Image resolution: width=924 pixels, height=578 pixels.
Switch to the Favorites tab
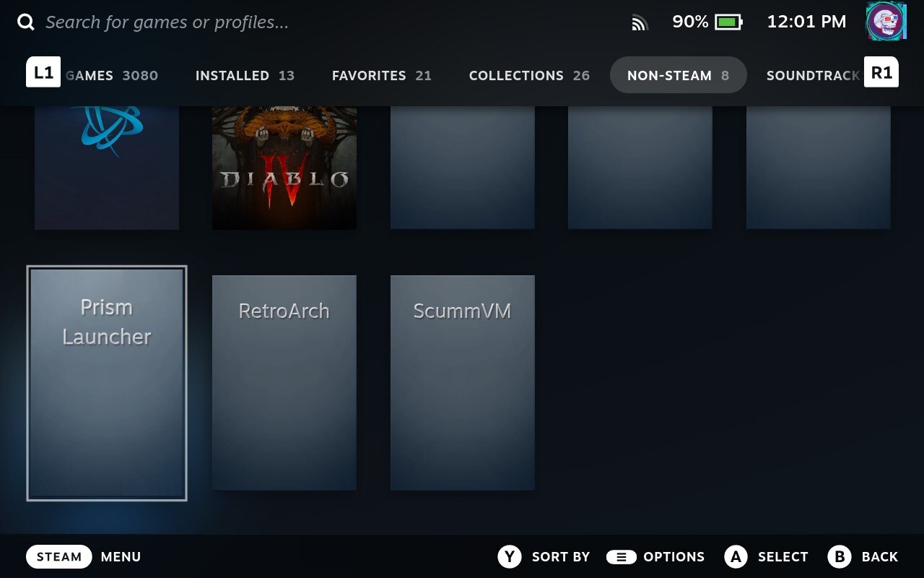[x=381, y=75]
